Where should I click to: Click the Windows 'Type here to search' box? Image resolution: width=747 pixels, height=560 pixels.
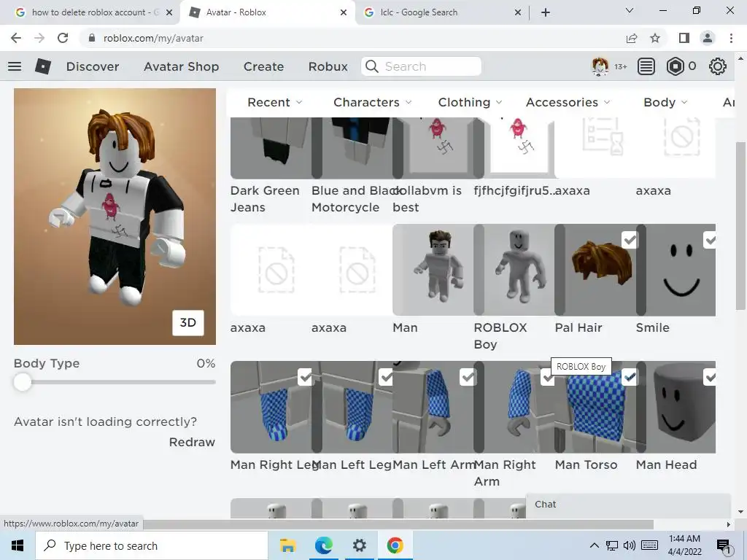coord(152,545)
